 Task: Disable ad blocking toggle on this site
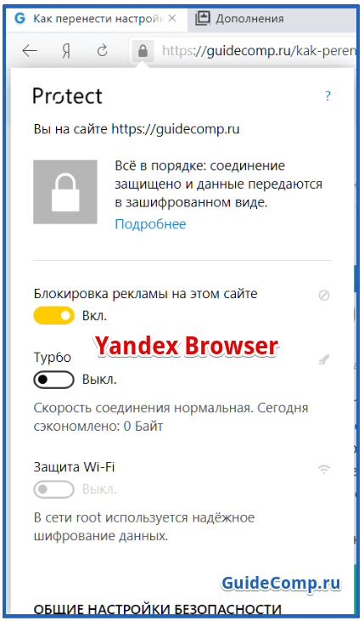pyautogui.click(x=53, y=316)
